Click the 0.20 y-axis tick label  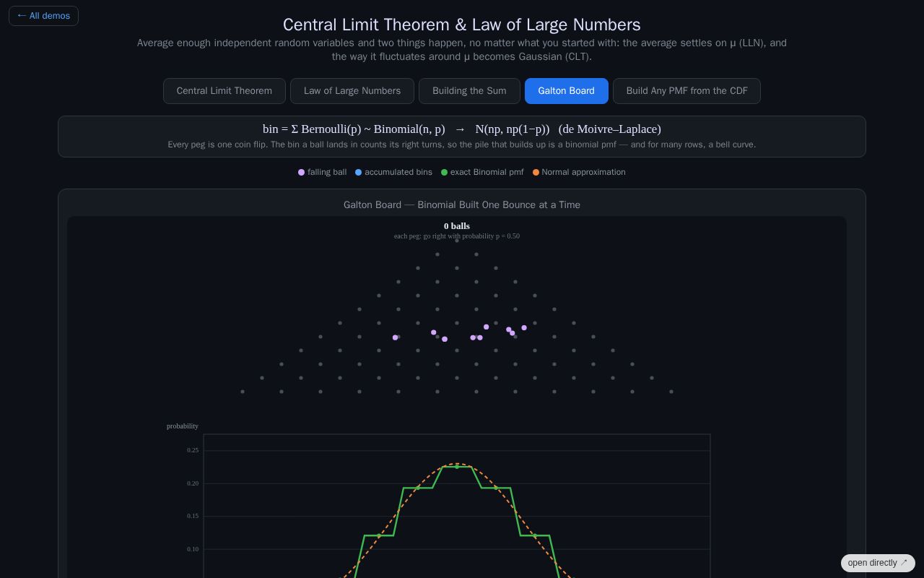193,483
